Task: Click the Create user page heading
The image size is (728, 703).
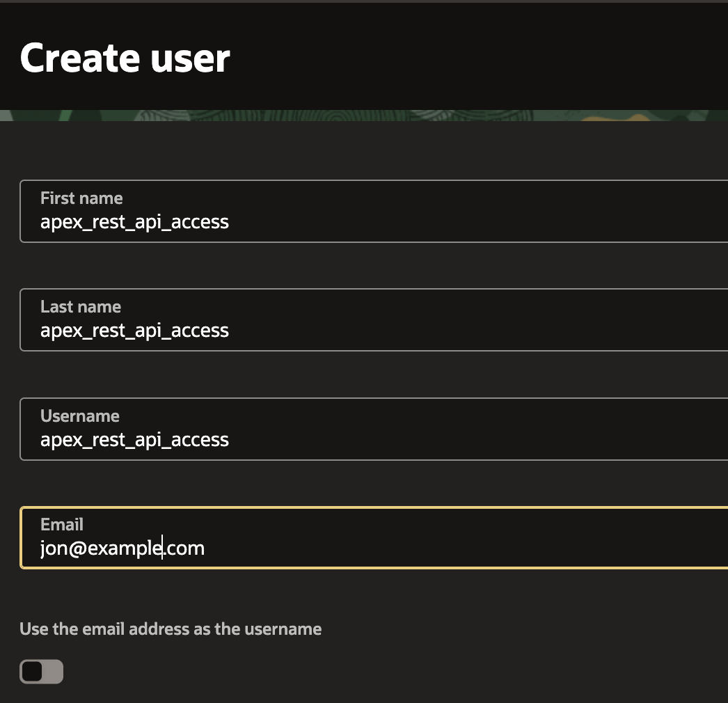Action: (125, 58)
